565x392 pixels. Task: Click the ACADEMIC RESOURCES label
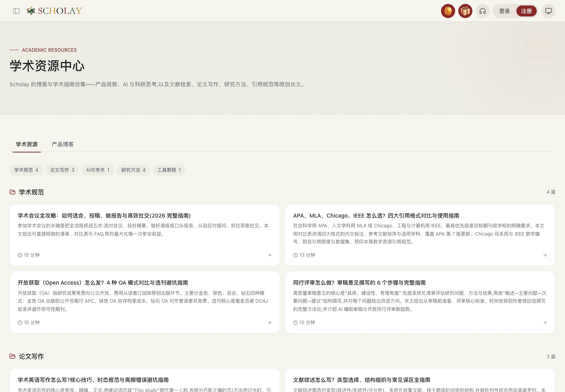(49, 50)
